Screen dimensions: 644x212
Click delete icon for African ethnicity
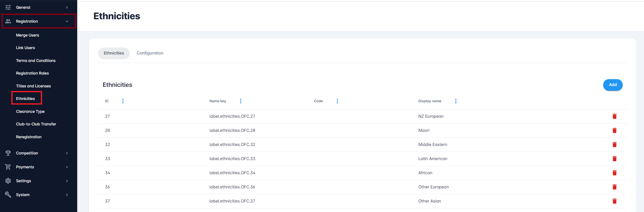tap(614, 173)
